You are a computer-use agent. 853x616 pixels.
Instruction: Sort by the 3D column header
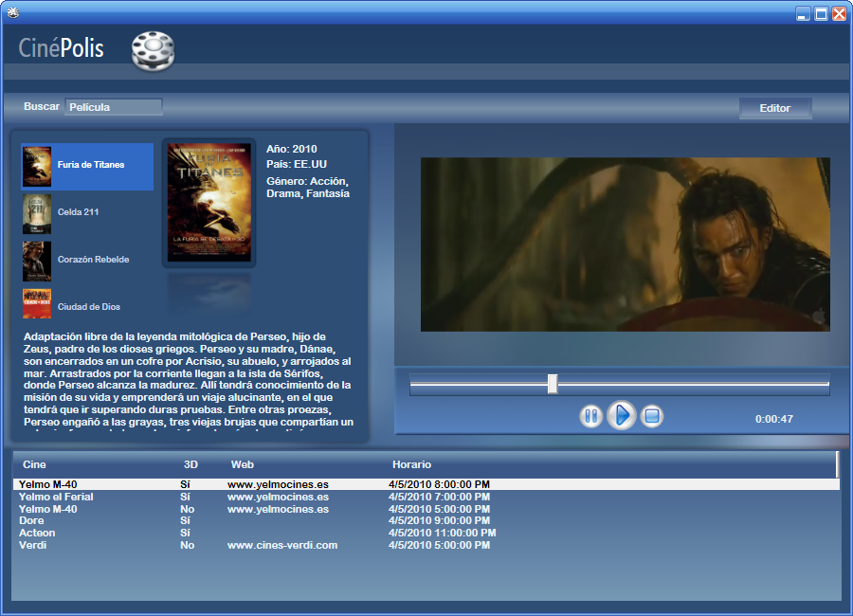pos(191,464)
